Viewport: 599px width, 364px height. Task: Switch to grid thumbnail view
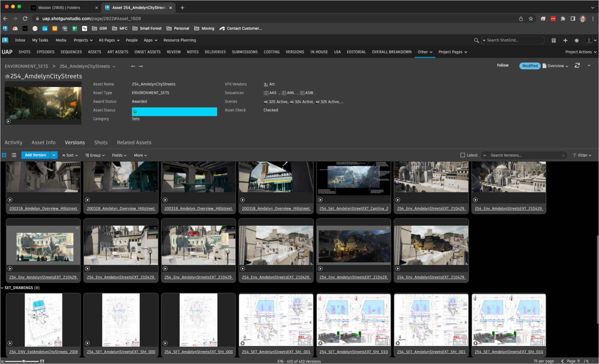pyautogui.click(x=4, y=155)
